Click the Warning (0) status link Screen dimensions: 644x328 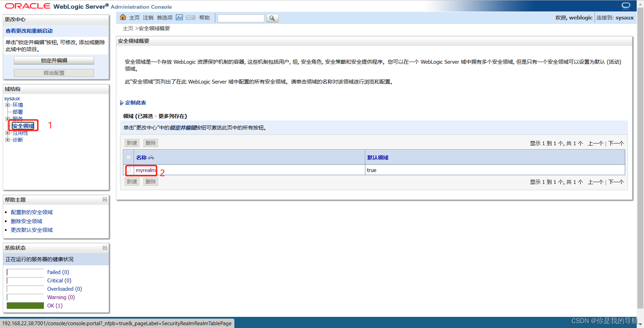(x=61, y=297)
